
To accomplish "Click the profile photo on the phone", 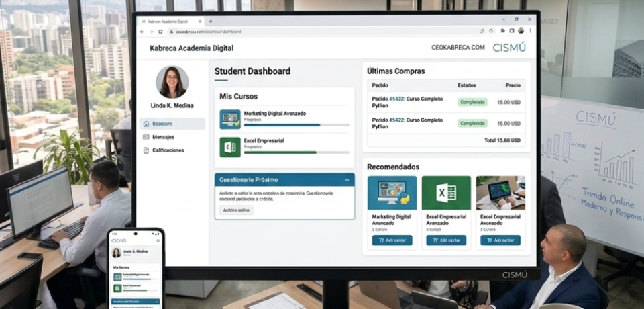I will click(117, 253).
